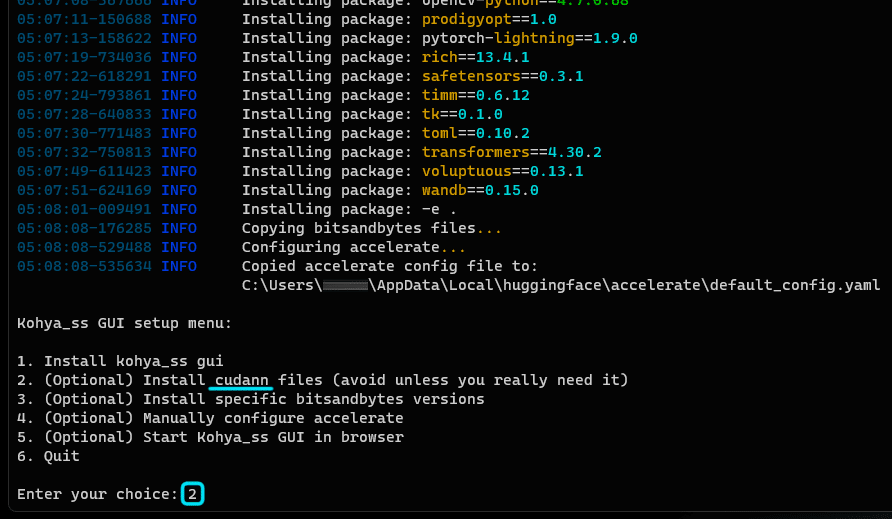This screenshot has height=519, width=892.
Task: Click 'Configuring accelerate...' log line
Action: (x=354, y=248)
